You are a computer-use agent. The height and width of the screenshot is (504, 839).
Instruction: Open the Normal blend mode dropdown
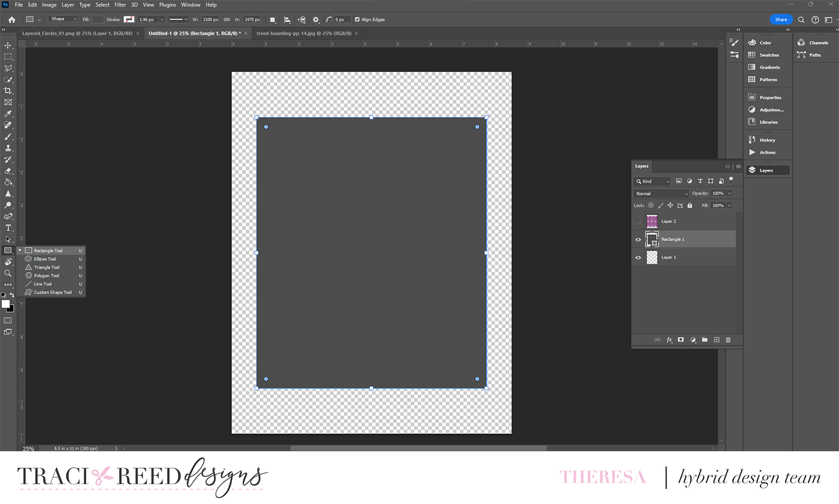click(661, 193)
